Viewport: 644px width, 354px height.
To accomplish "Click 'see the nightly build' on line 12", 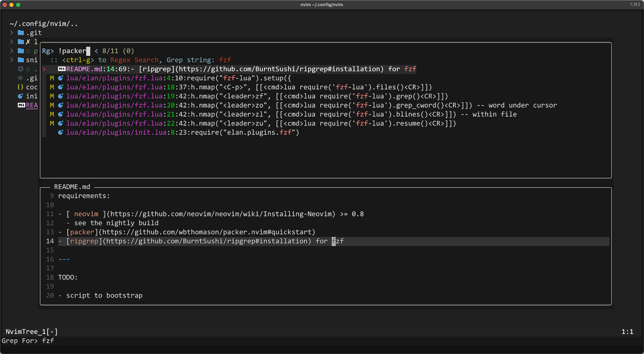I will pyautogui.click(x=117, y=223).
